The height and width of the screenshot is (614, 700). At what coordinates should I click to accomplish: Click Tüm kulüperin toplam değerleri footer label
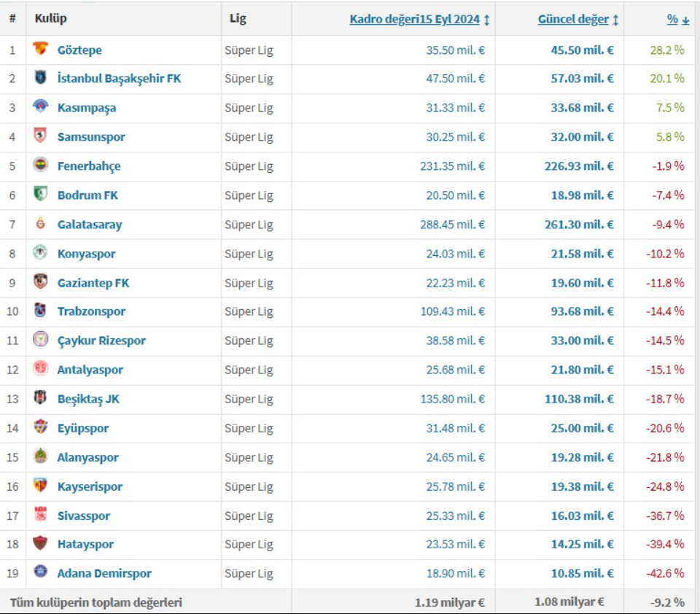[96, 602]
